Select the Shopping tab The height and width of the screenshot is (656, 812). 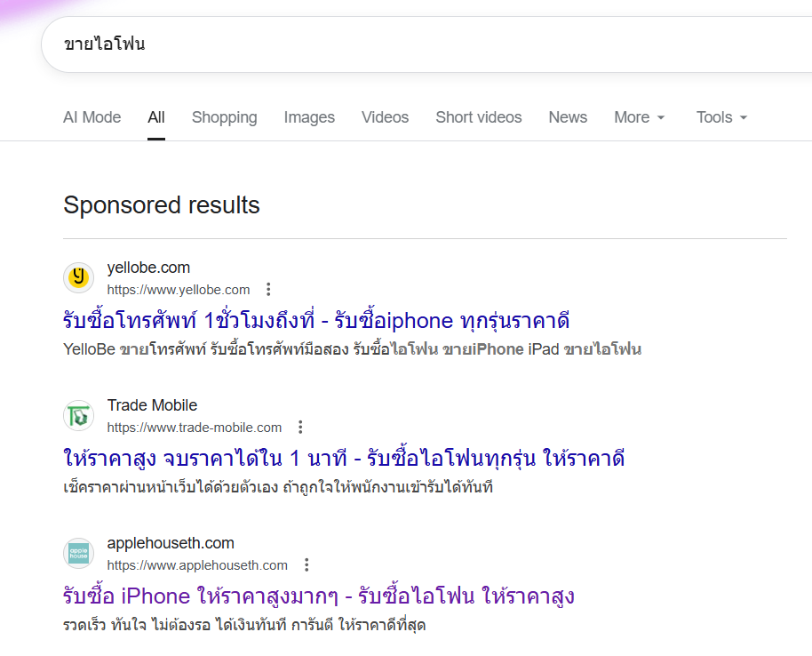click(x=224, y=117)
